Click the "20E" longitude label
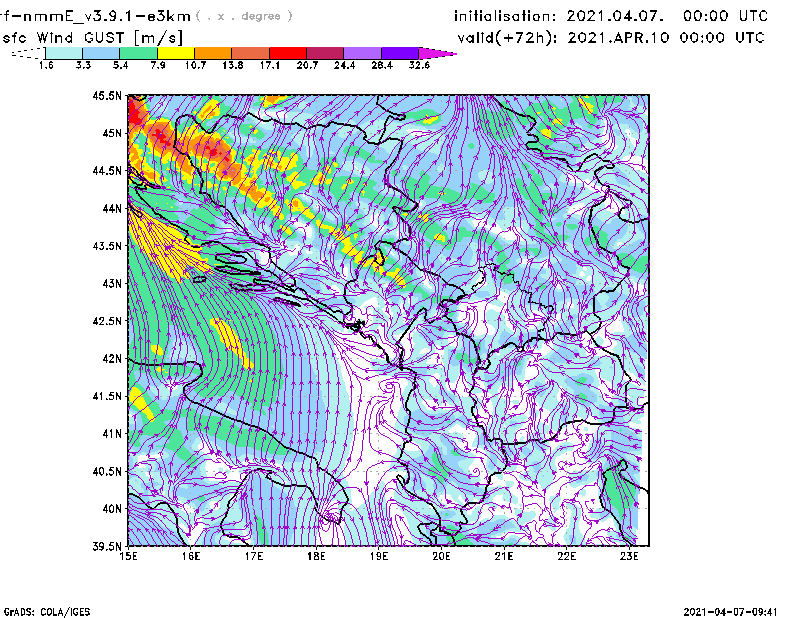Image resolution: width=800 pixels, height=618 pixels. [x=441, y=556]
